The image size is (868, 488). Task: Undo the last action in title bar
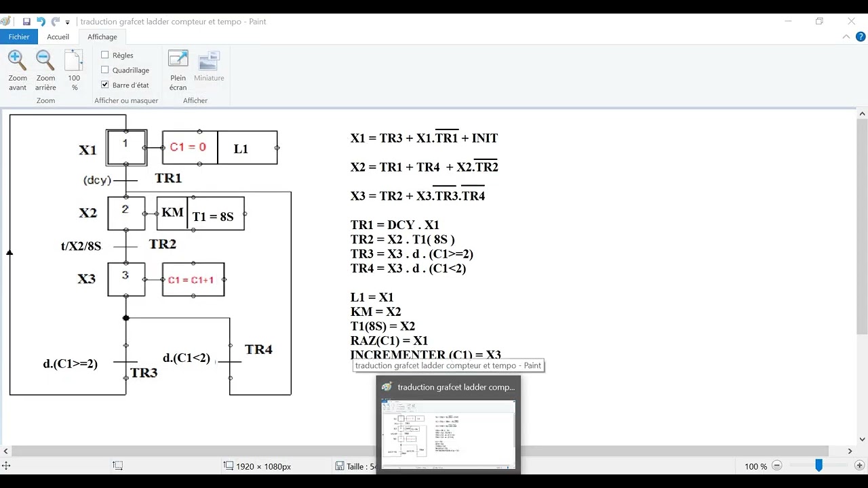click(x=41, y=22)
